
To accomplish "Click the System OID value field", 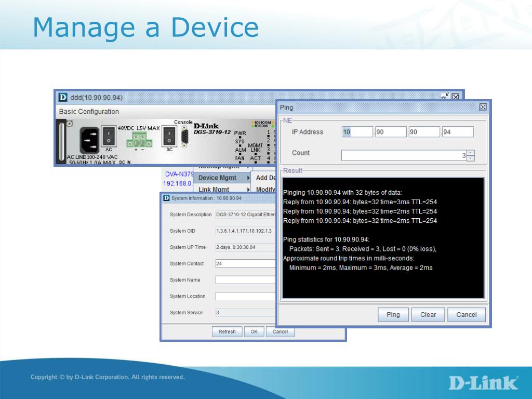I will point(246,231).
